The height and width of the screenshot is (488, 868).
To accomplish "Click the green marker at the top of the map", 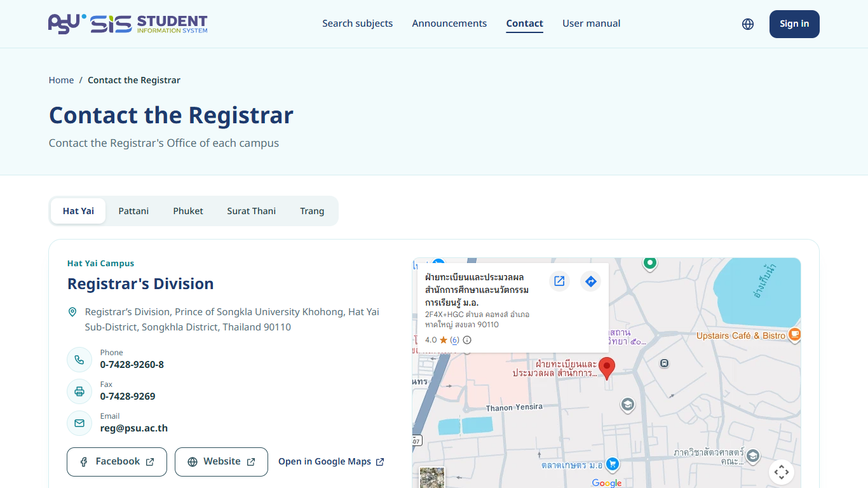I will click(x=649, y=263).
